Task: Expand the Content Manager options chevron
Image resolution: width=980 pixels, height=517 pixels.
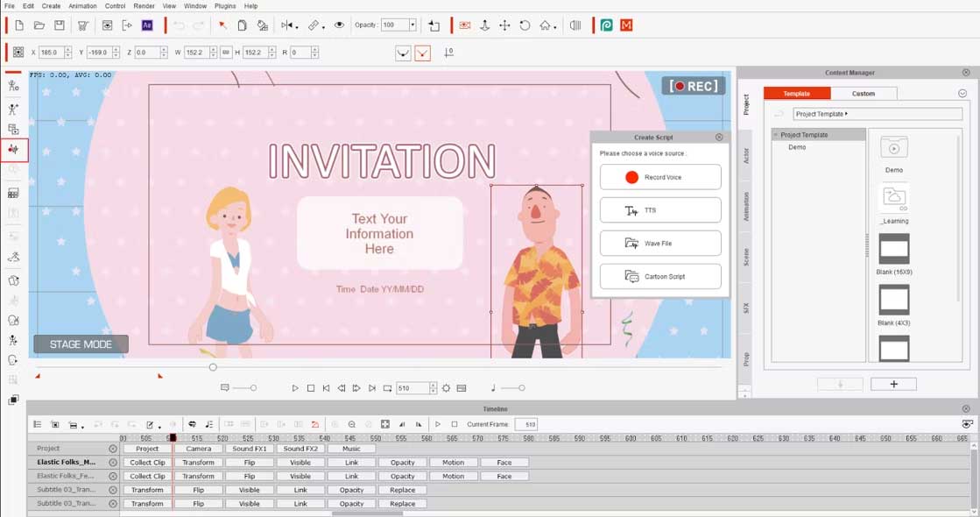Action: tap(962, 93)
